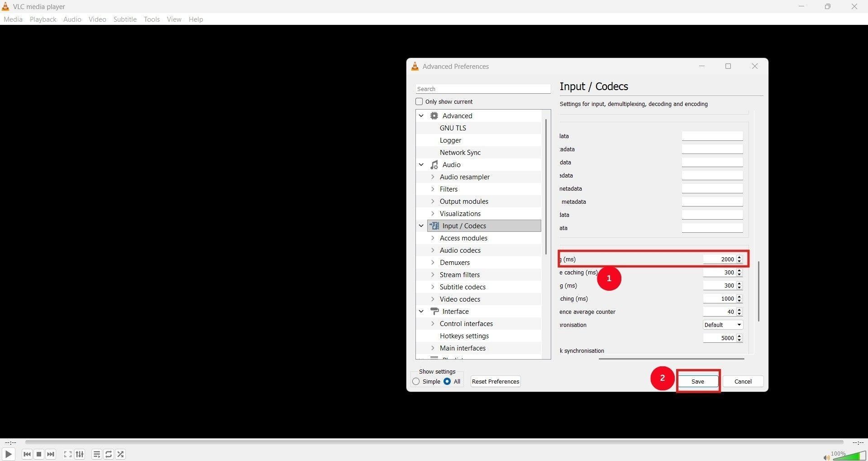The width and height of the screenshot is (868, 461).
Task: Stop playback using the stop button
Action: (39, 454)
